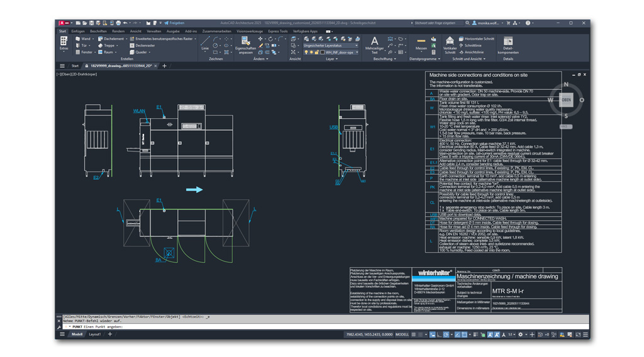This screenshot has width=644, height=357.
Task: Click the Save icon in quick access toolbar
Action: tap(92, 23)
